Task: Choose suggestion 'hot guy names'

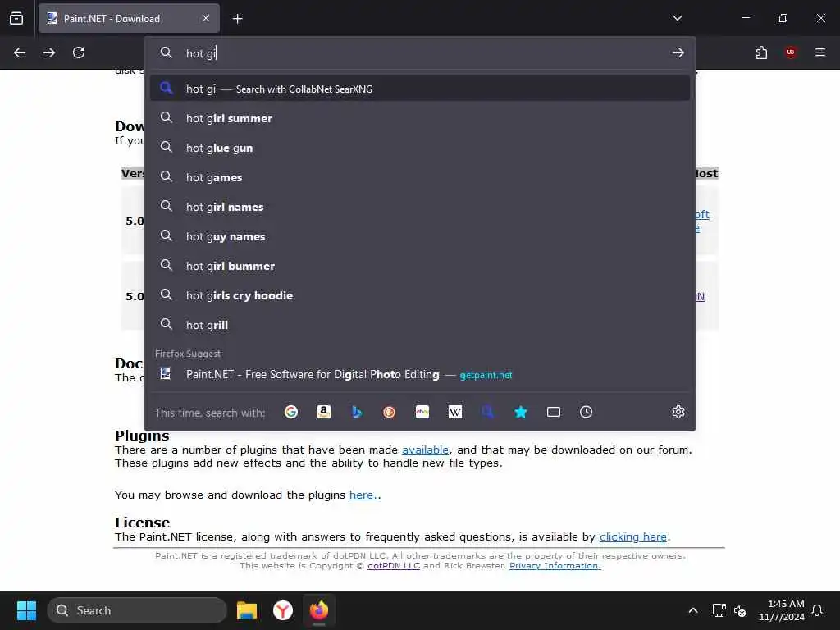Action: click(420, 235)
